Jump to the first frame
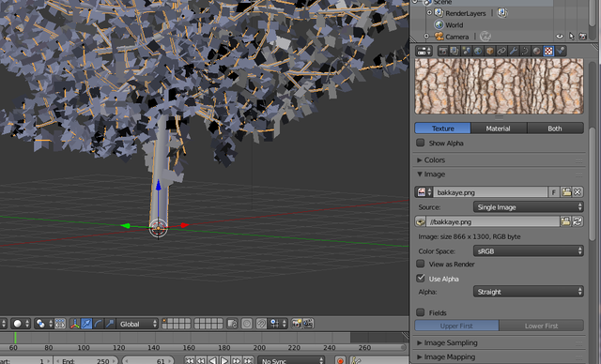601x364 pixels. (x=190, y=360)
